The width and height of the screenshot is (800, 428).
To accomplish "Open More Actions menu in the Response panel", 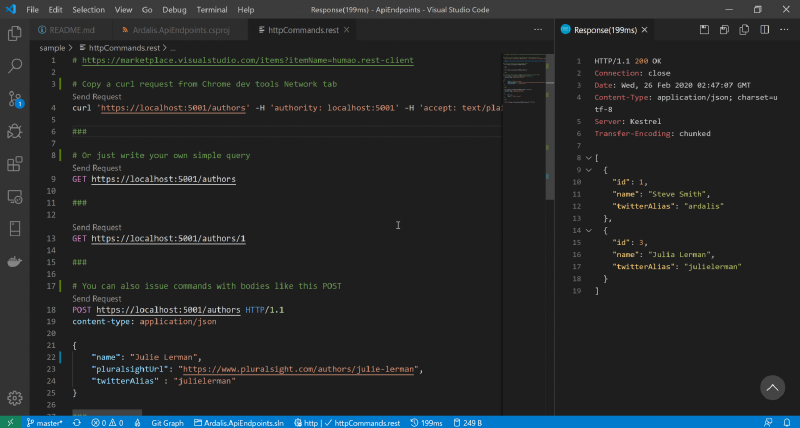I will [784, 30].
